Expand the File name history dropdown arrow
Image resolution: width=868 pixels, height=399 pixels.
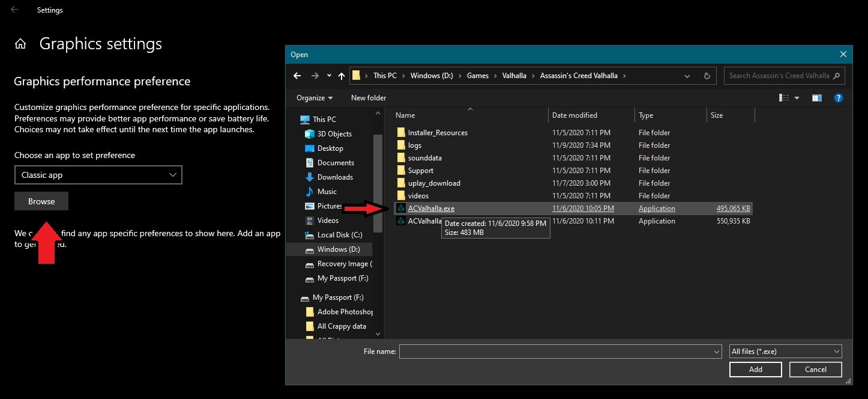tap(716, 352)
